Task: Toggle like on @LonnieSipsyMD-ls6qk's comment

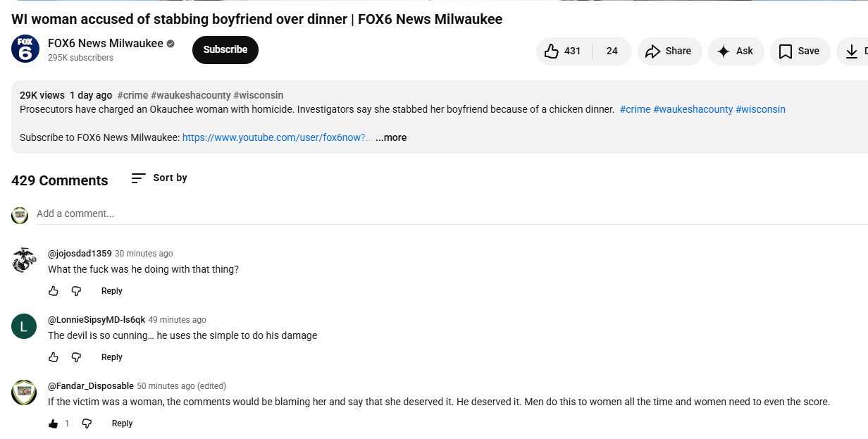Action: [x=54, y=357]
